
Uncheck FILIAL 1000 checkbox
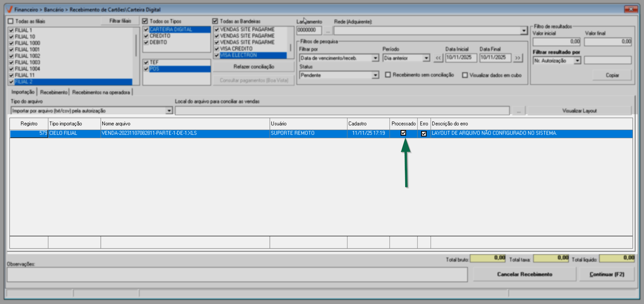11,43
